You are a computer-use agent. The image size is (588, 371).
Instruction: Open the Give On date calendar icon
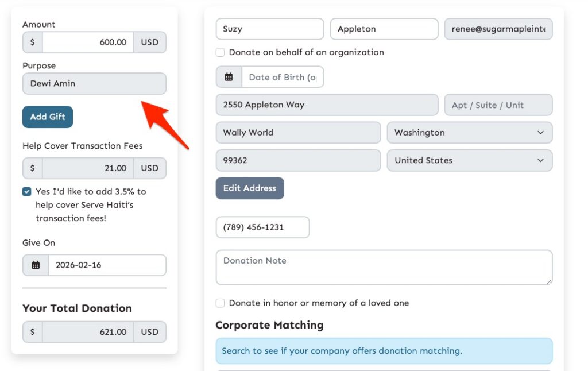point(36,265)
